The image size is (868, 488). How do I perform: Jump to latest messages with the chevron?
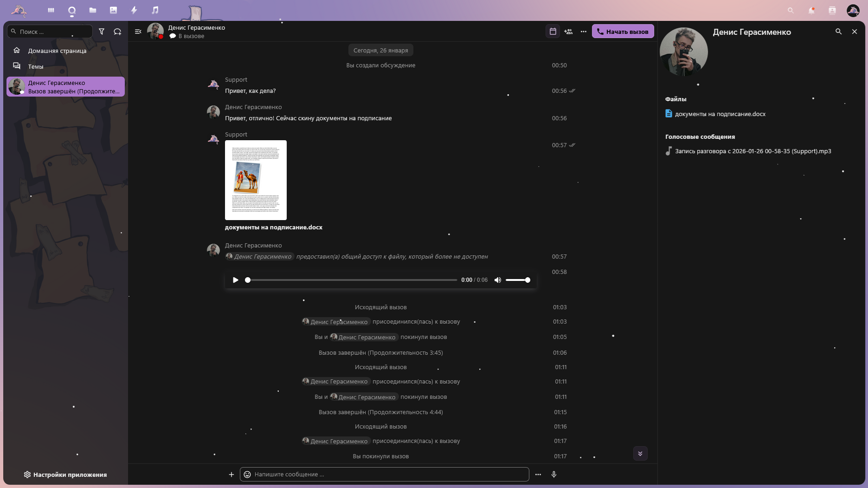tap(640, 453)
